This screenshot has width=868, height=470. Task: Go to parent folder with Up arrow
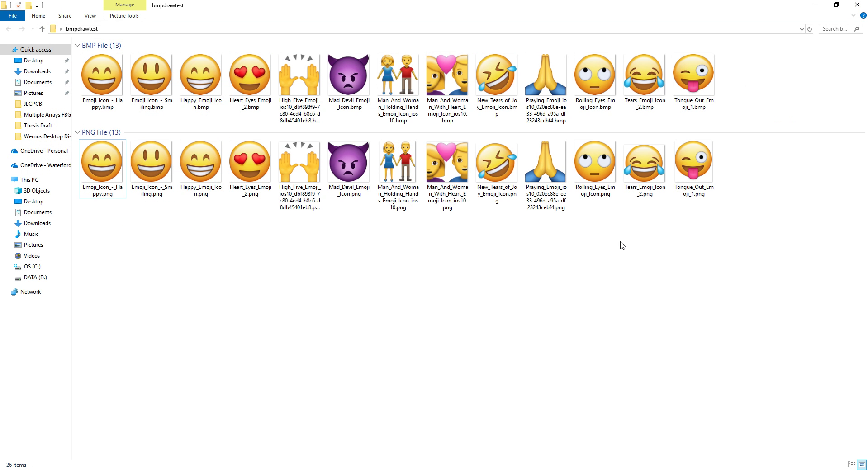42,29
